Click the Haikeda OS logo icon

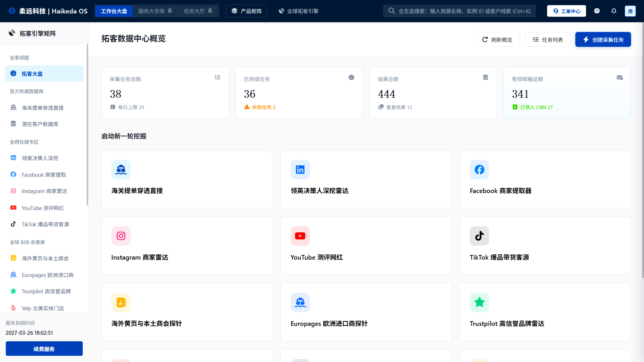pyautogui.click(x=12, y=11)
